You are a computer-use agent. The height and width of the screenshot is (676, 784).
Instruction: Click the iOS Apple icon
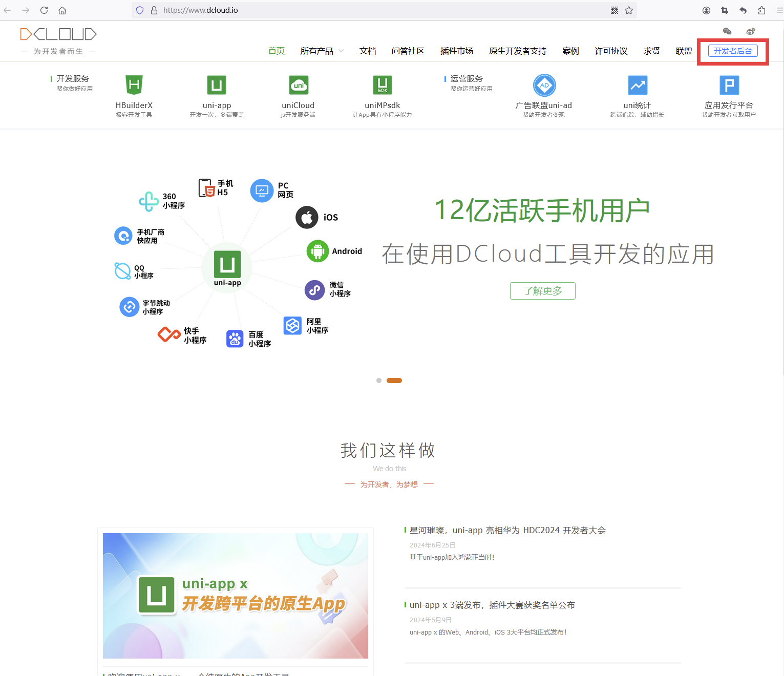coord(307,218)
